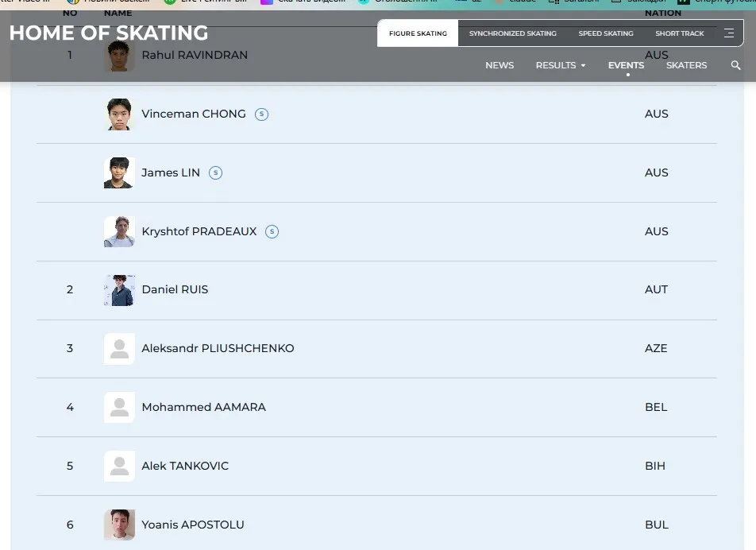Click the HOME OF SKATING logo

[109, 33]
